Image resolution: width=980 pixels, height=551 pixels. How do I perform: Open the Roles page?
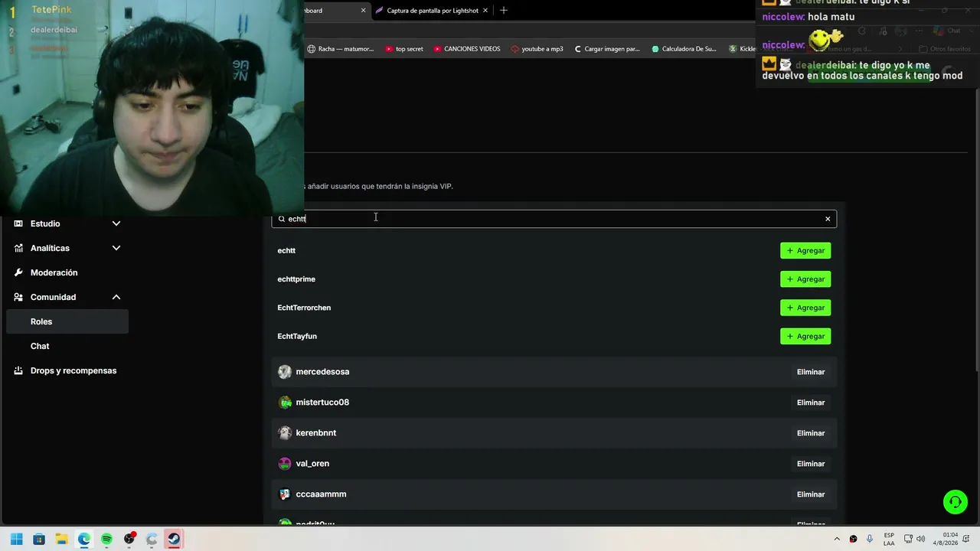coord(67,321)
